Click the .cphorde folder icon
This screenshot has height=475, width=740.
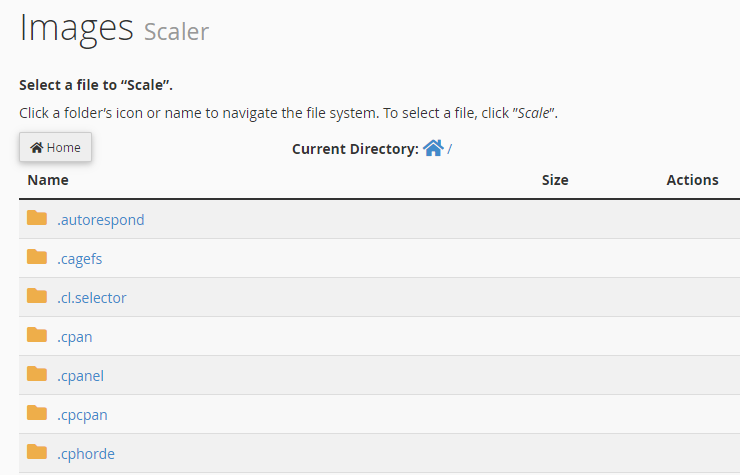tap(37, 452)
